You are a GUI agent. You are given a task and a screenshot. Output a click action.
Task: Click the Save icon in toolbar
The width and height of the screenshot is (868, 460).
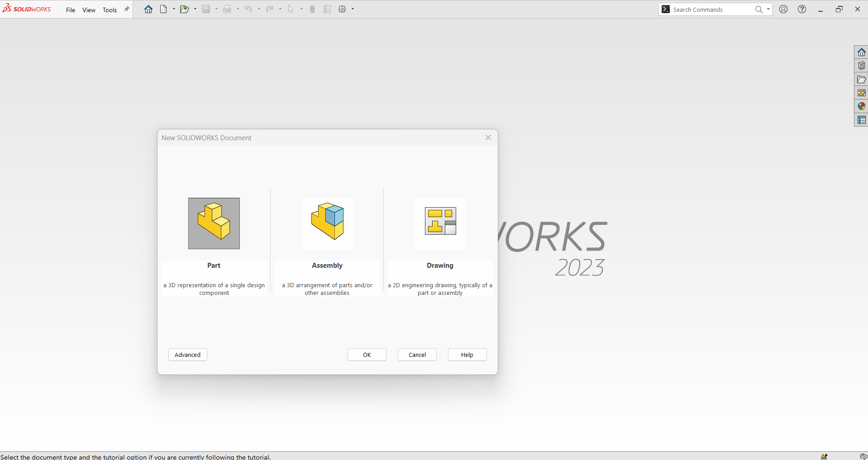[206, 9]
